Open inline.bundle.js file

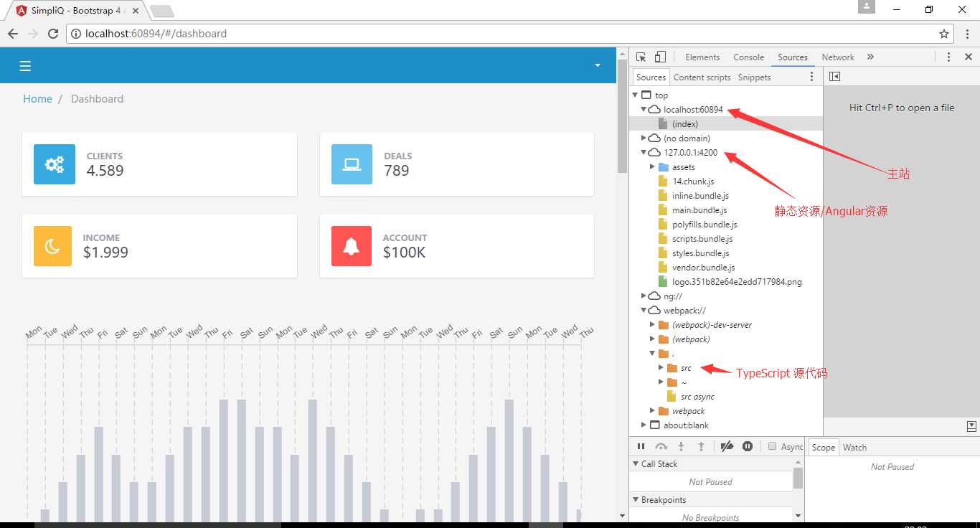(700, 196)
